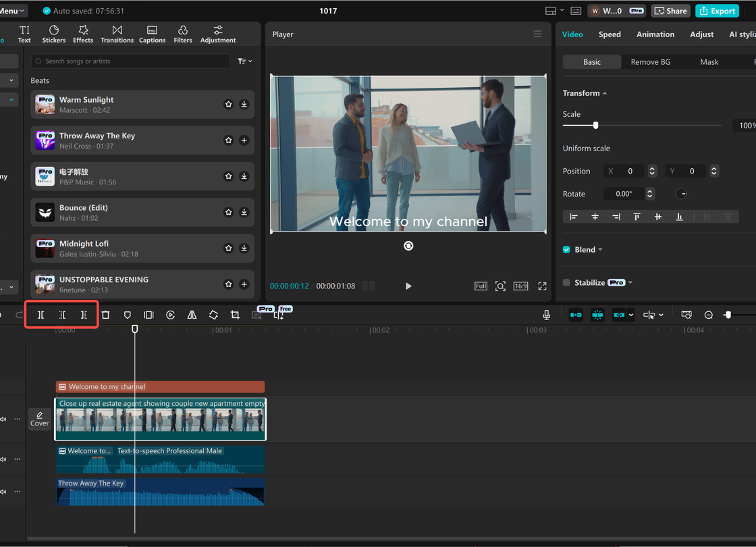Open the 16:9 aspect ratio selector
756x547 pixels.
520,286
